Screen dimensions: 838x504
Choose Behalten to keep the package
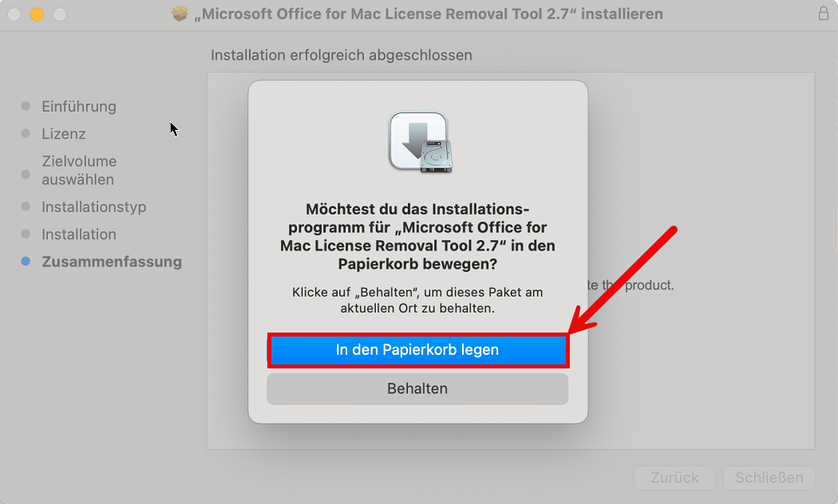417,388
